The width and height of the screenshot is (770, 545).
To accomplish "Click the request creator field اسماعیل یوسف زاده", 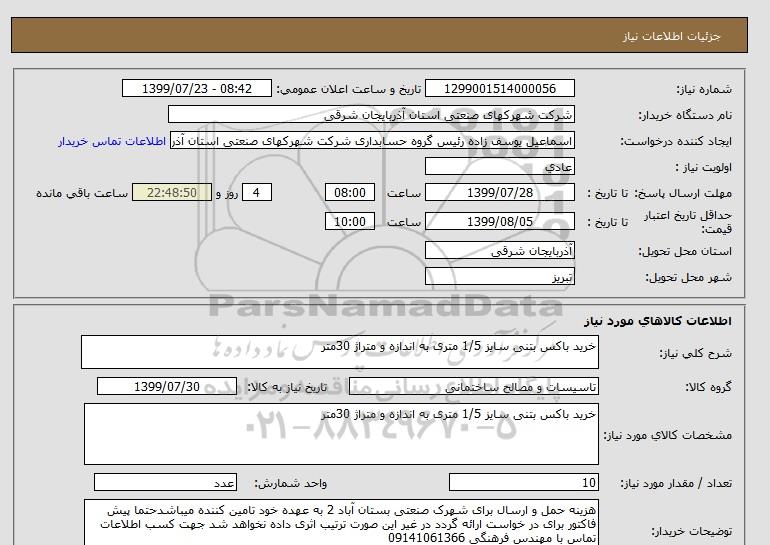I will 372,141.
